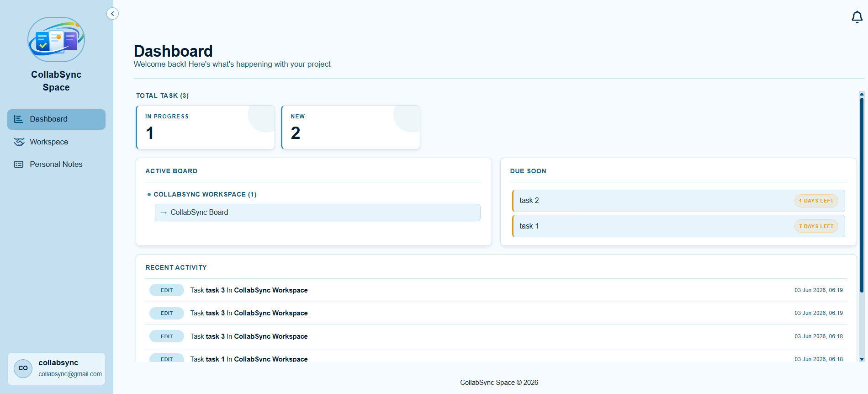Go to Workspace in sidebar
The image size is (868, 394).
56,142
